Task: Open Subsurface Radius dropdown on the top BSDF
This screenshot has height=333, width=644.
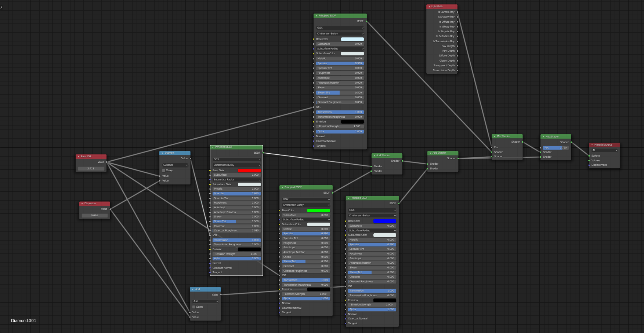Action: (340, 49)
